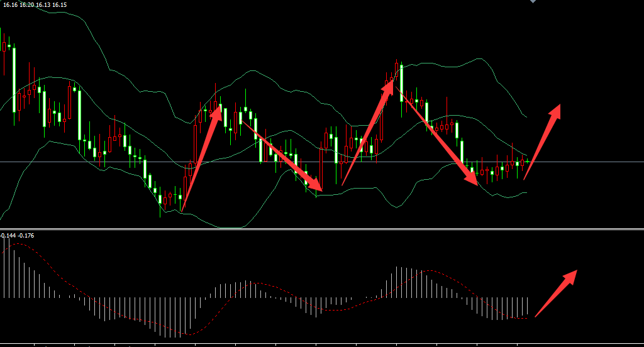Select the rightmost red up arrow on price chart
Viewport: 644px width, 347px height.
tap(542, 141)
